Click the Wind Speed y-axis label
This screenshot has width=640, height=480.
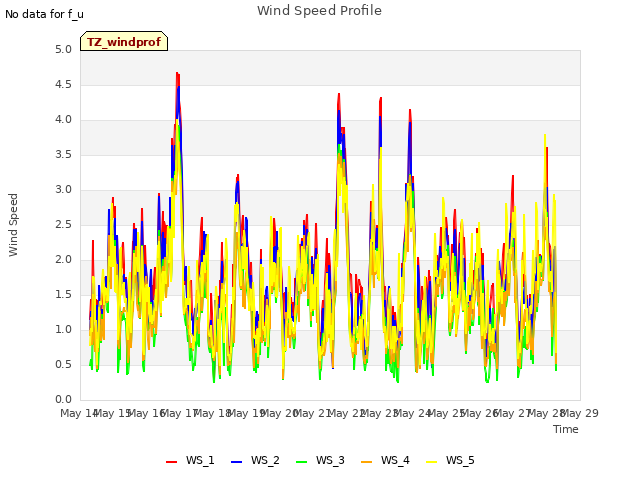click(x=13, y=225)
